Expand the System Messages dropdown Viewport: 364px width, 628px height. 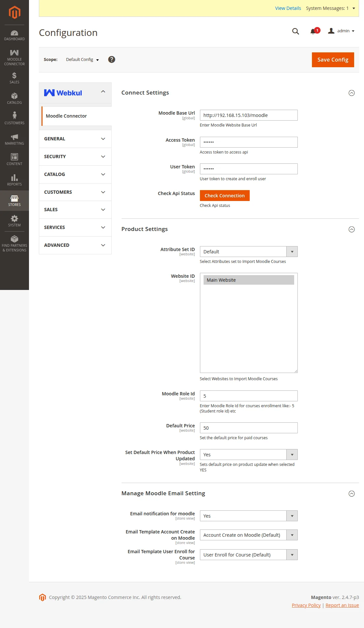click(x=330, y=8)
